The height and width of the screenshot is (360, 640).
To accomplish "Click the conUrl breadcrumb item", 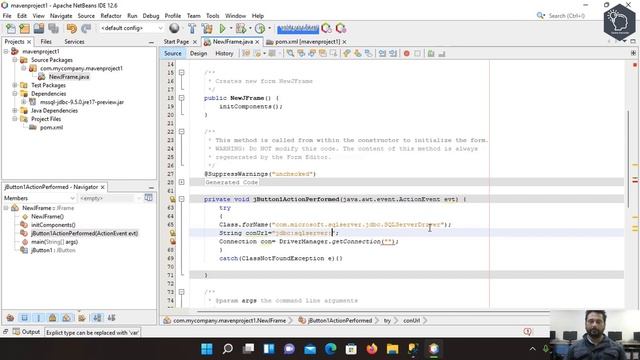I will (x=411, y=321).
